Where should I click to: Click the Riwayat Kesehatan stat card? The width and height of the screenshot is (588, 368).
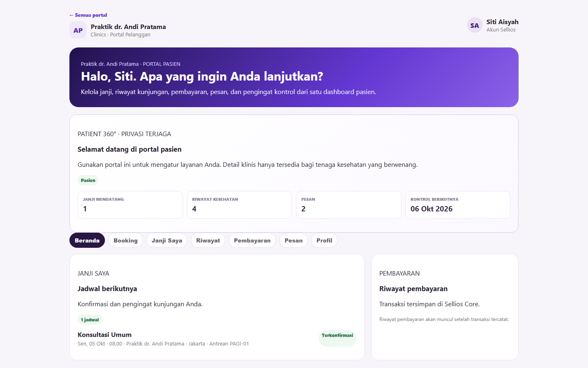pyautogui.click(x=239, y=205)
